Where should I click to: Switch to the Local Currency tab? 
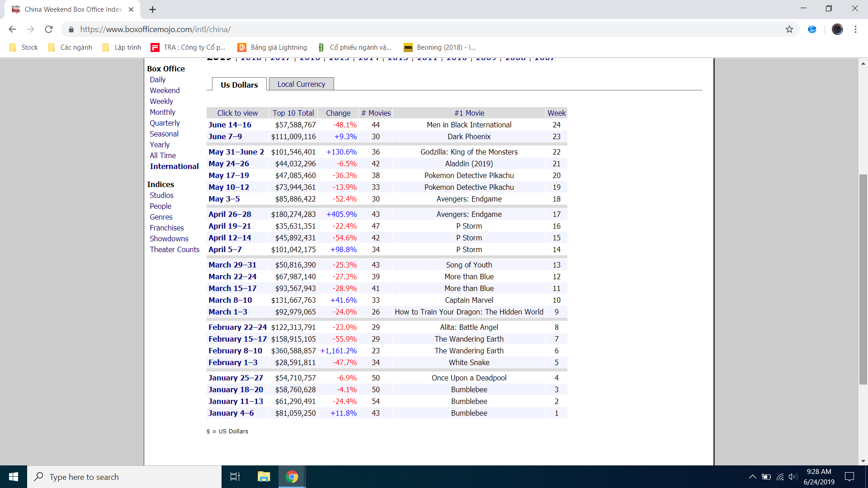[x=301, y=84]
